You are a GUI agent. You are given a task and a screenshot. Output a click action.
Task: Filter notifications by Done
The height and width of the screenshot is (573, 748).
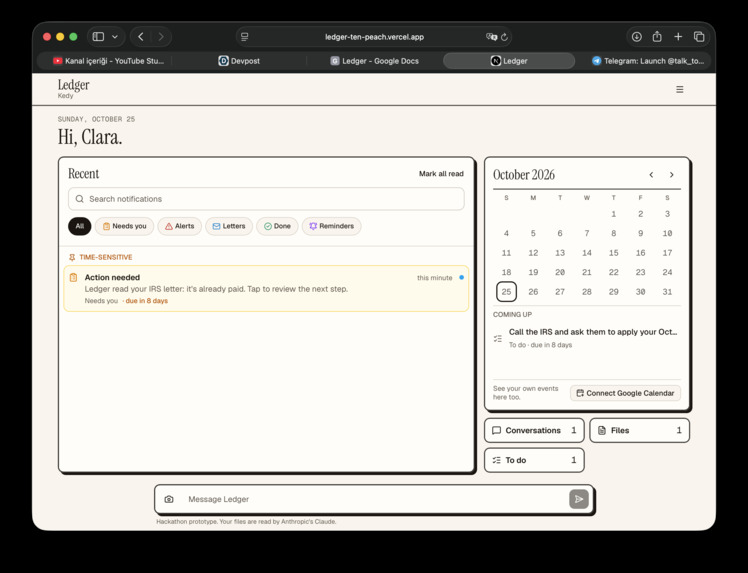277,226
